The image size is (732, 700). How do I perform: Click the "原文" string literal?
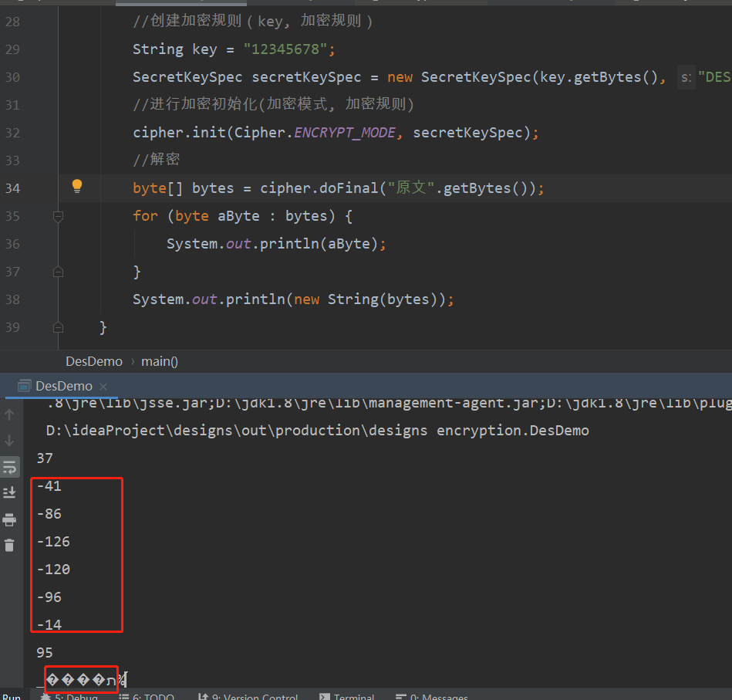pyautogui.click(x=411, y=188)
